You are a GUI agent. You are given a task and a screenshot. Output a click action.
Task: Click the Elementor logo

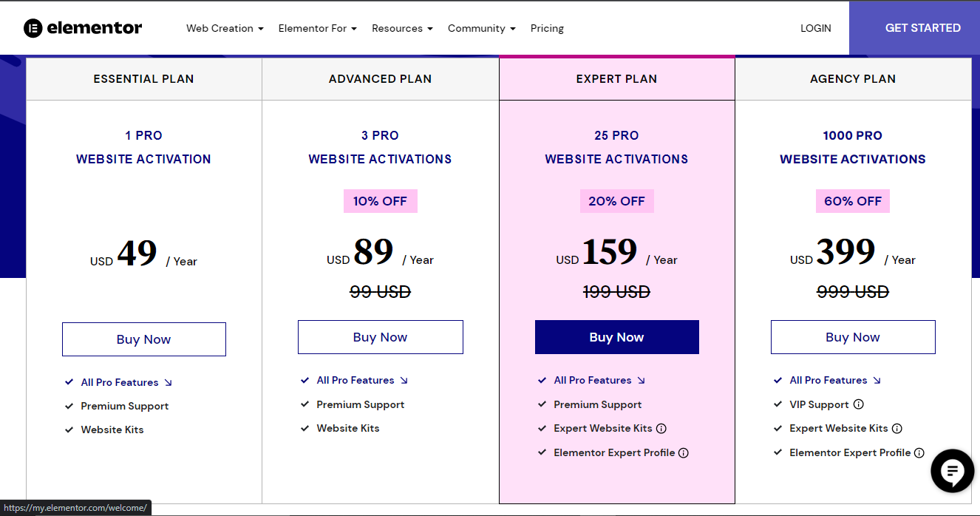[x=83, y=28]
